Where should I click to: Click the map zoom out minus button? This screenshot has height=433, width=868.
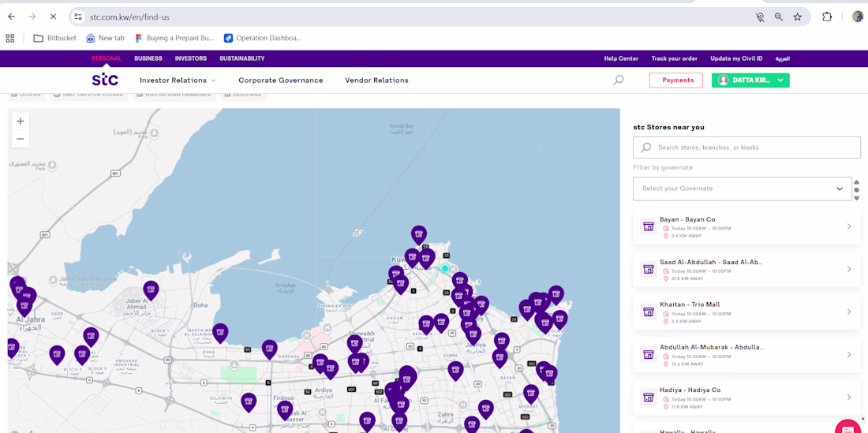(21, 139)
